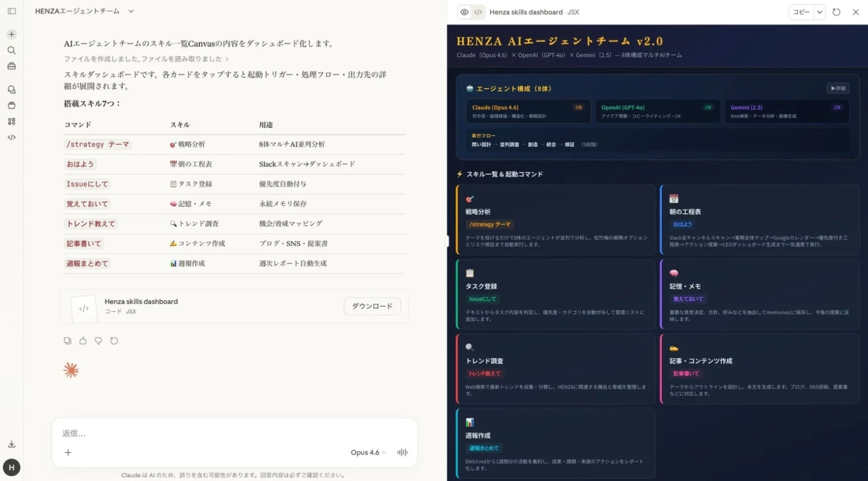Activate voice dictation in the reply box

(402, 453)
